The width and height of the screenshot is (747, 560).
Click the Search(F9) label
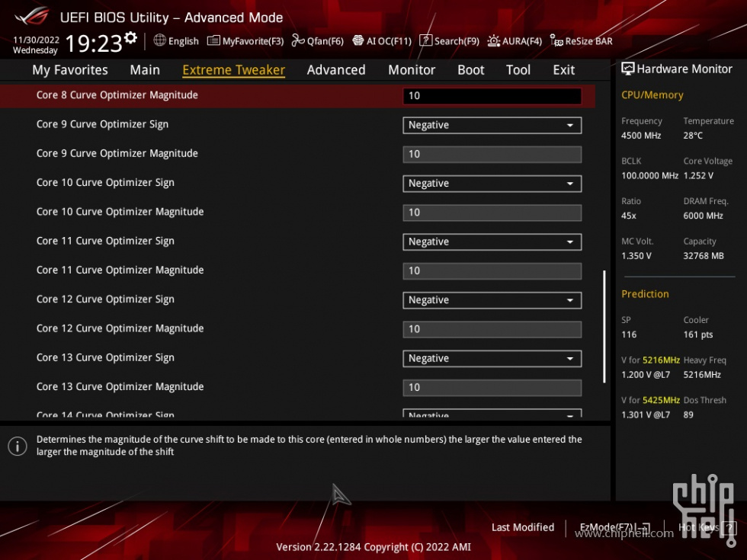pyautogui.click(x=457, y=41)
